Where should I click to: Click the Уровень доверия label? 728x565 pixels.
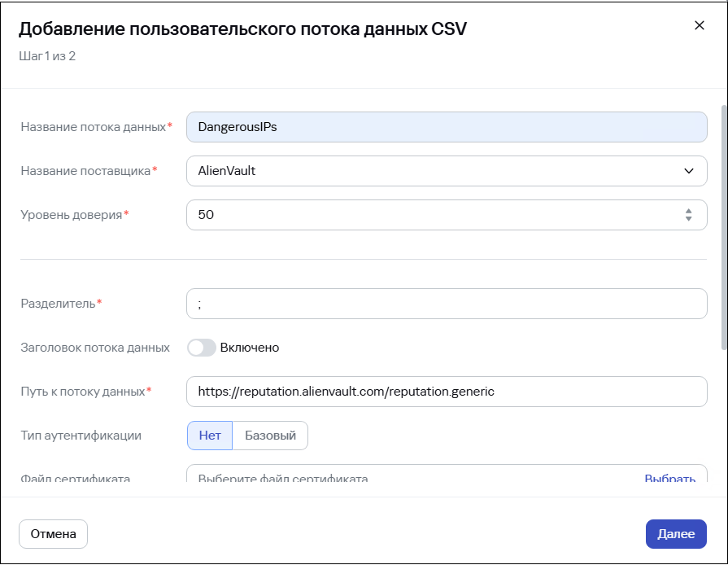72,215
